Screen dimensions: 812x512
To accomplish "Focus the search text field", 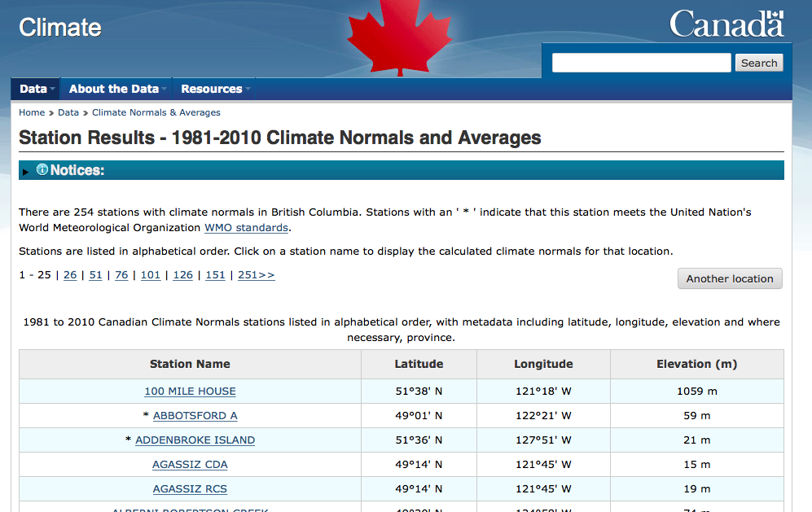I will tap(641, 63).
